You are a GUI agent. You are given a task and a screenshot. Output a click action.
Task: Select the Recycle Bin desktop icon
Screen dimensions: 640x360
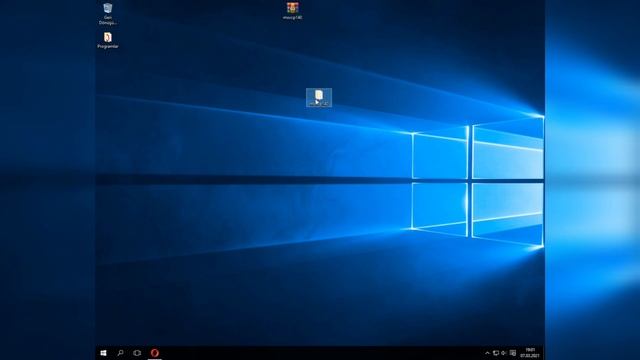(108, 13)
